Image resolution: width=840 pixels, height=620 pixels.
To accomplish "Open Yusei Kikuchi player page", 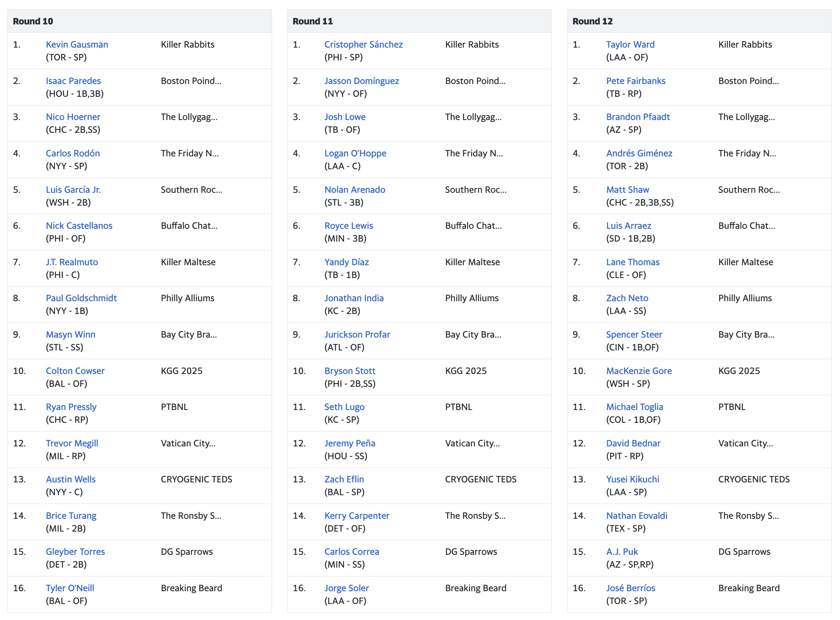I will click(x=632, y=479).
